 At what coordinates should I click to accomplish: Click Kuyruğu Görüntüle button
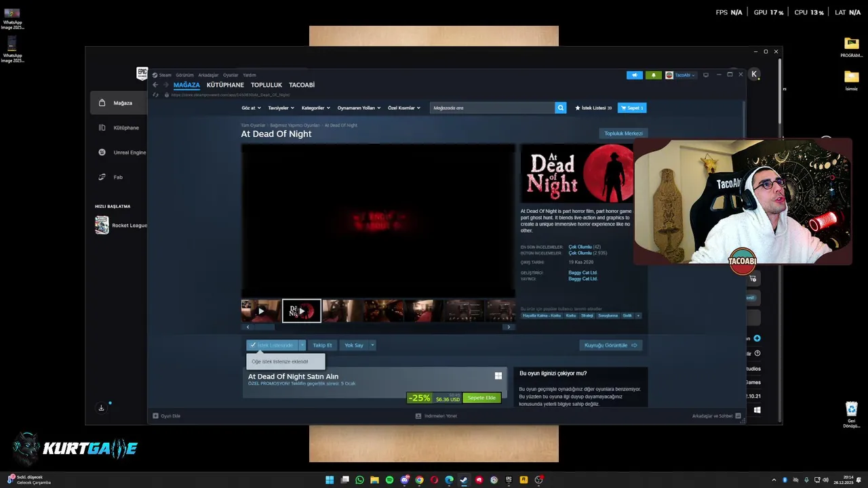click(x=611, y=345)
